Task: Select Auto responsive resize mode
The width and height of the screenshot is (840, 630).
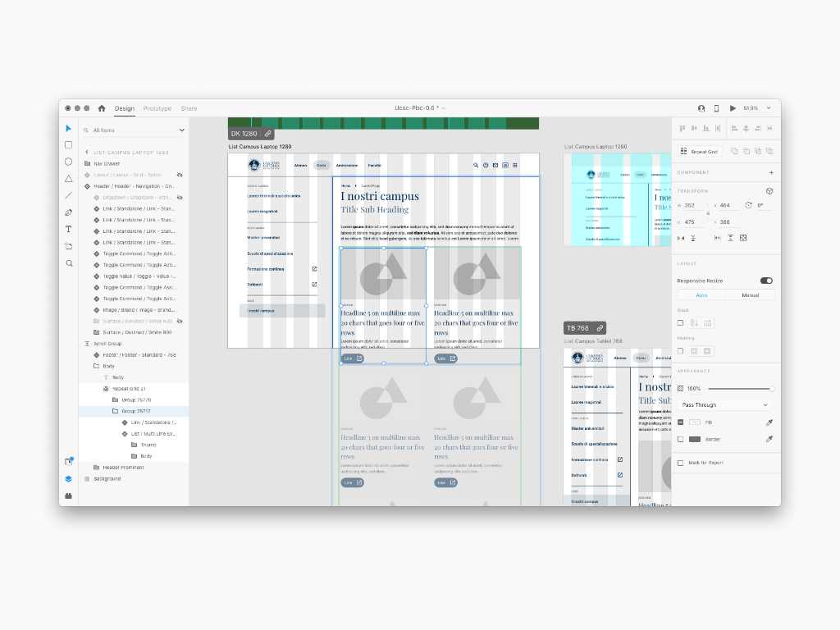Action: click(702, 295)
